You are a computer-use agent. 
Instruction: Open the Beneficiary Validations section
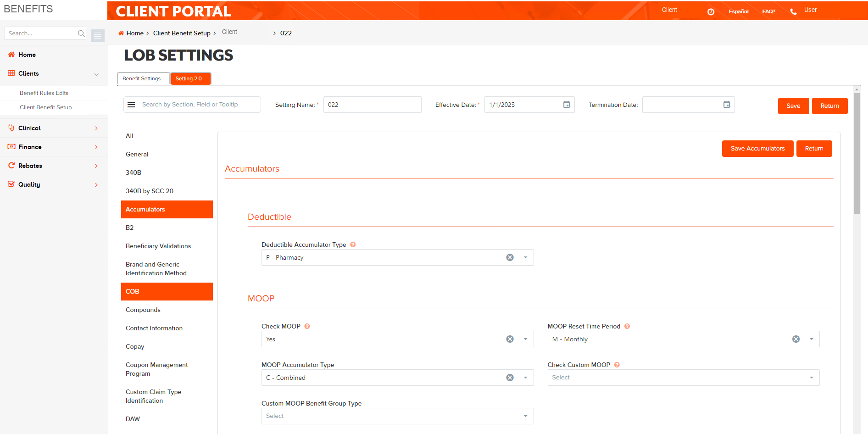(167, 246)
